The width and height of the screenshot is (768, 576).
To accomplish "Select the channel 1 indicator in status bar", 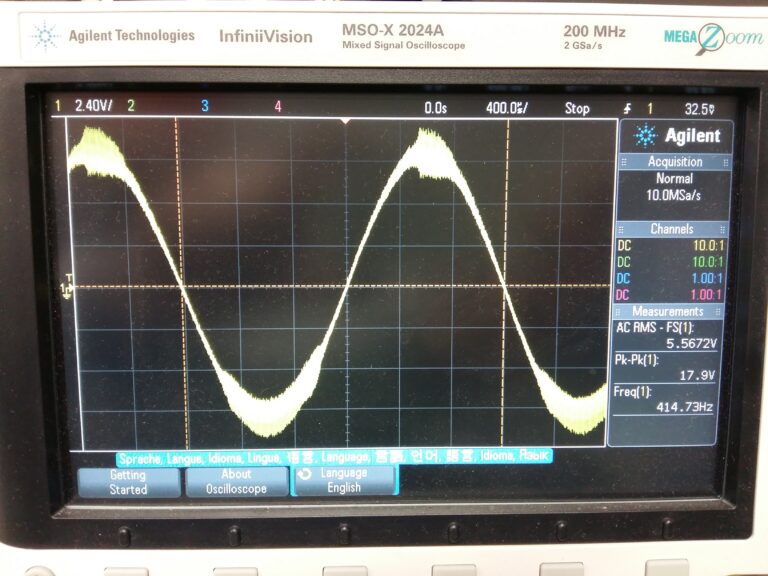I will pos(57,105).
